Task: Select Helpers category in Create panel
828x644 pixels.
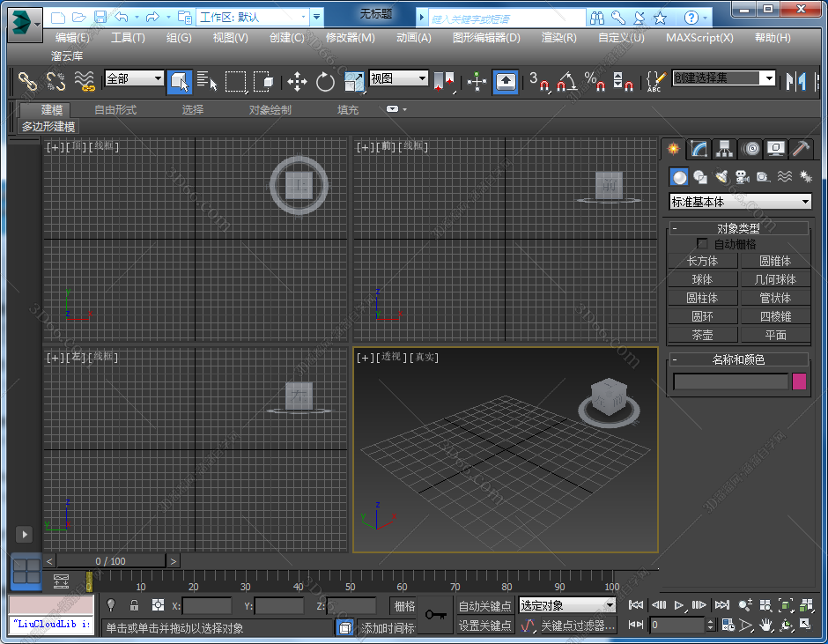Action: click(x=763, y=177)
